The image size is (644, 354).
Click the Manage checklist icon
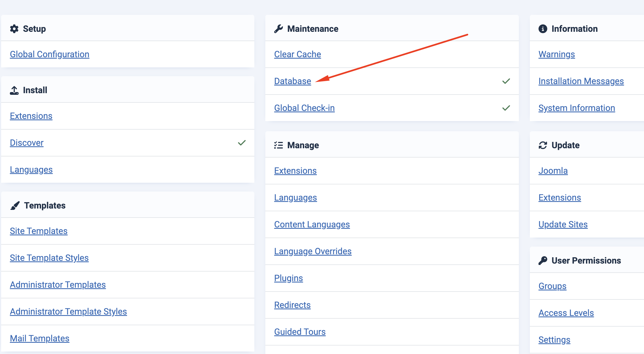278,145
